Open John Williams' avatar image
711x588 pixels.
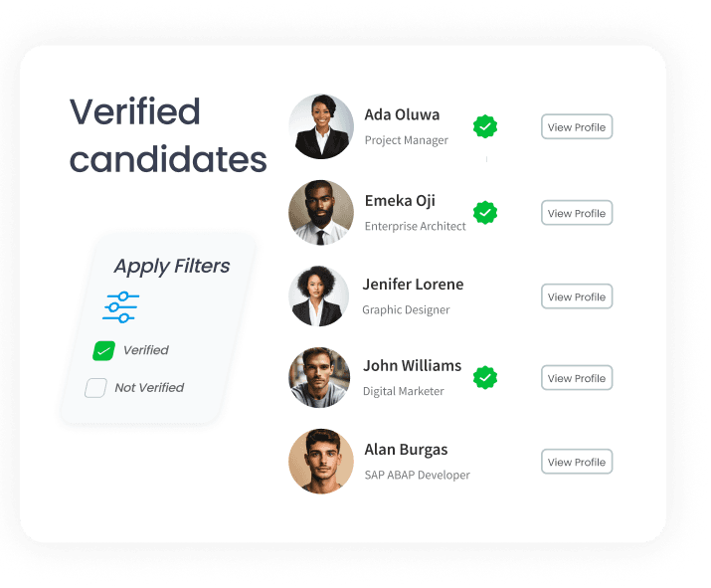pyautogui.click(x=319, y=378)
